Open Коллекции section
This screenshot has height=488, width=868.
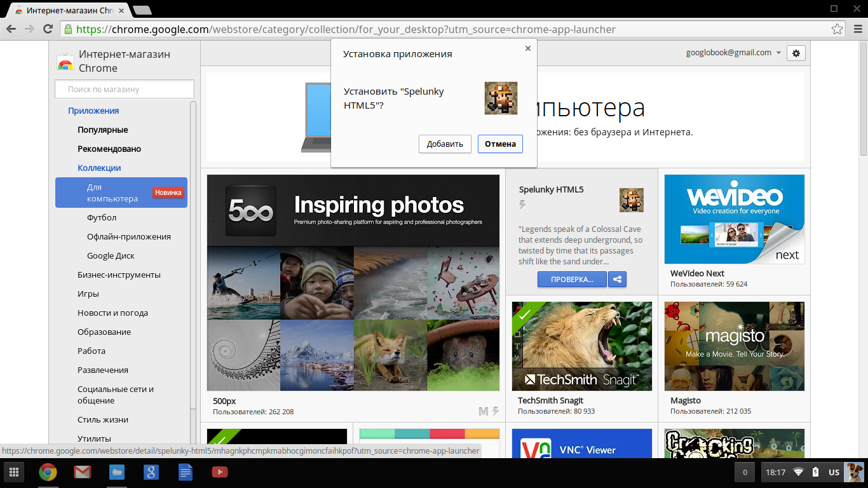99,168
